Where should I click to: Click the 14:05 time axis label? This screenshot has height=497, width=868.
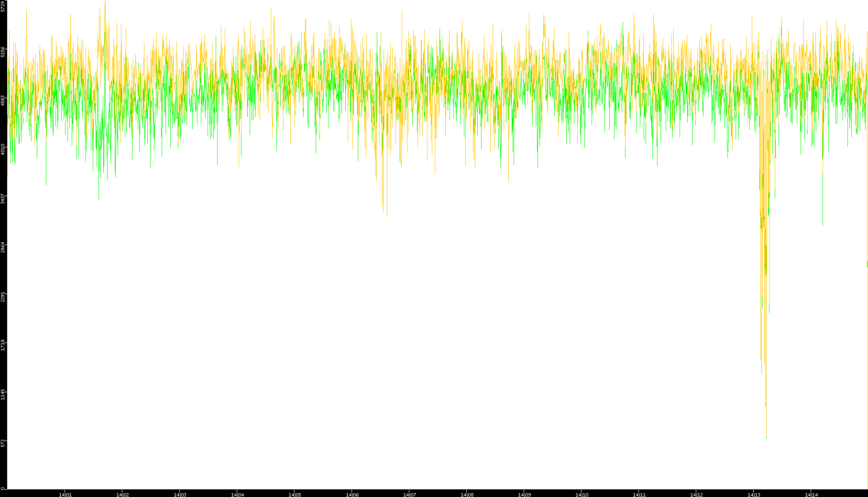[x=295, y=495]
